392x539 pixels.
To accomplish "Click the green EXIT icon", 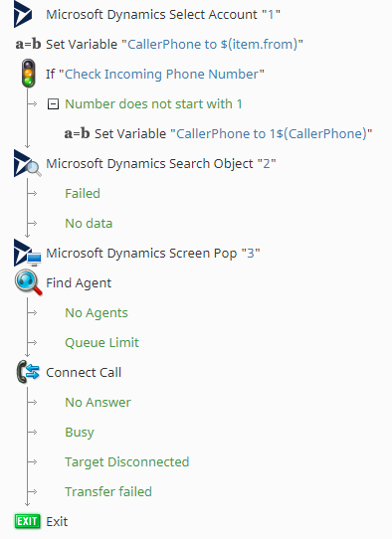I will coord(27,521).
